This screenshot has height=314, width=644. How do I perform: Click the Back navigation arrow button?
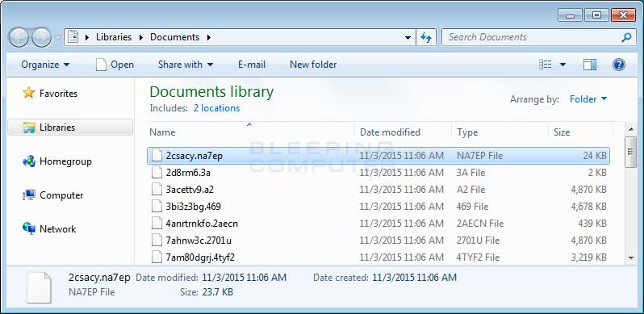(x=19, y=37)
